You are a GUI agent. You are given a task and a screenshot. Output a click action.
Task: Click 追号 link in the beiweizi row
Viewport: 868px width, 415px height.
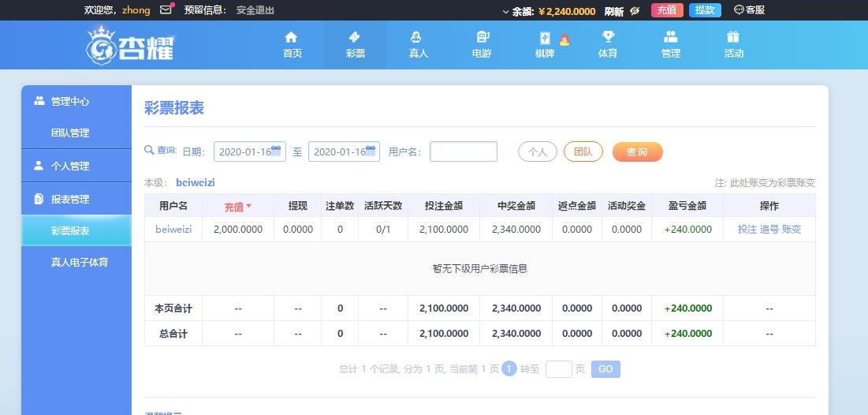click(x=769, y=229)
